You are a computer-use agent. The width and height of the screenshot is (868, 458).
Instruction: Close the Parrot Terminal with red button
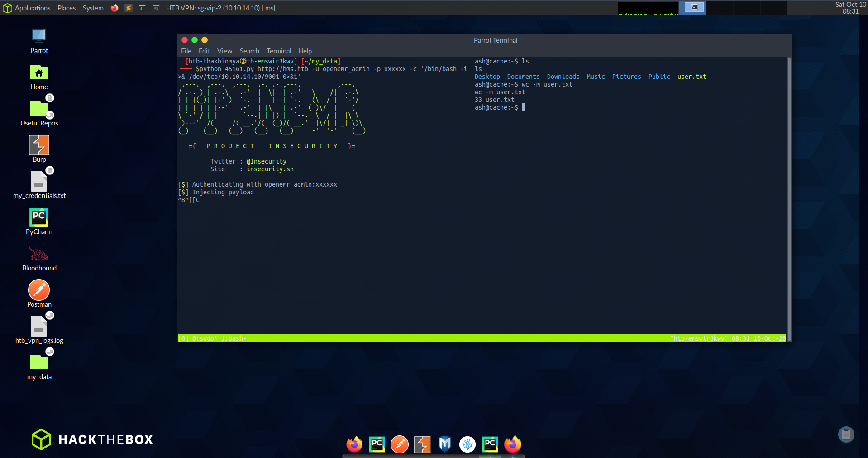point(185,40)
